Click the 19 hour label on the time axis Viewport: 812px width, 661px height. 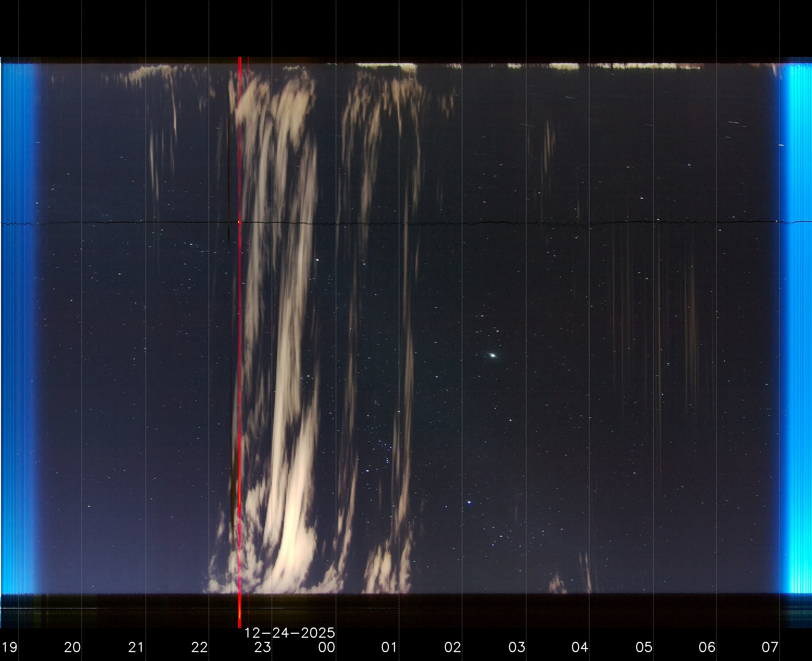click(9, 647)
